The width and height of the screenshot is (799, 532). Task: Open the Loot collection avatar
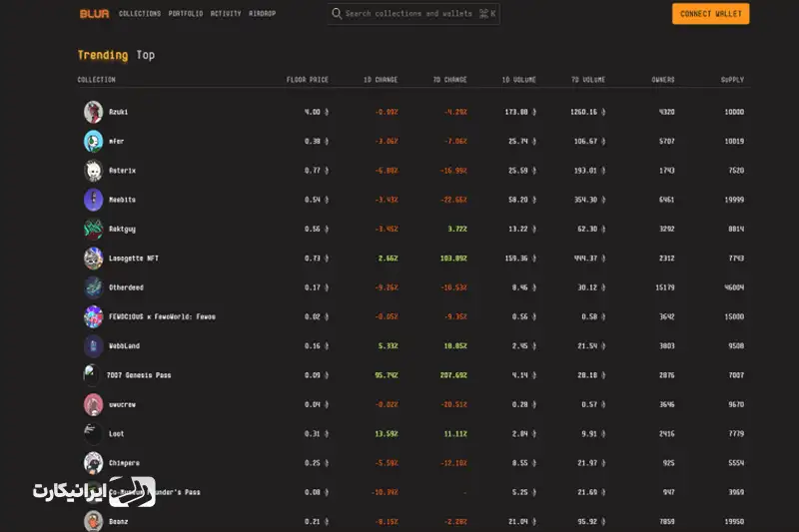coord(93,434)
